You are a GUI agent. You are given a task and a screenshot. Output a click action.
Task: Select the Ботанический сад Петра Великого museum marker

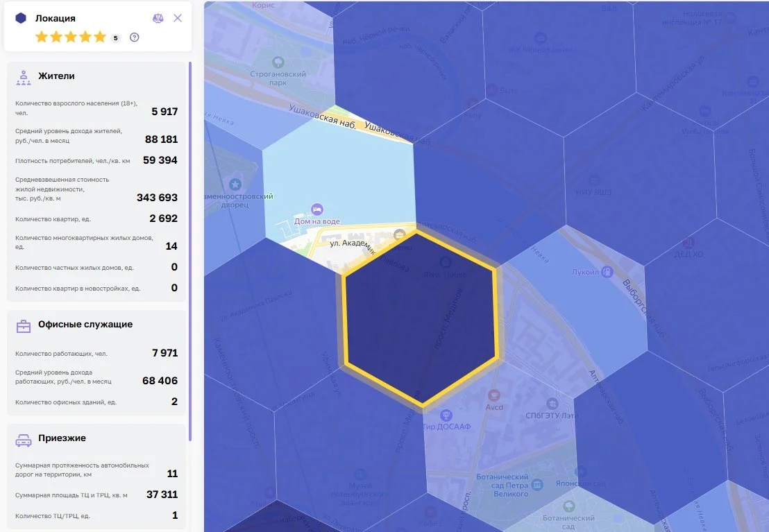[537, 485]
